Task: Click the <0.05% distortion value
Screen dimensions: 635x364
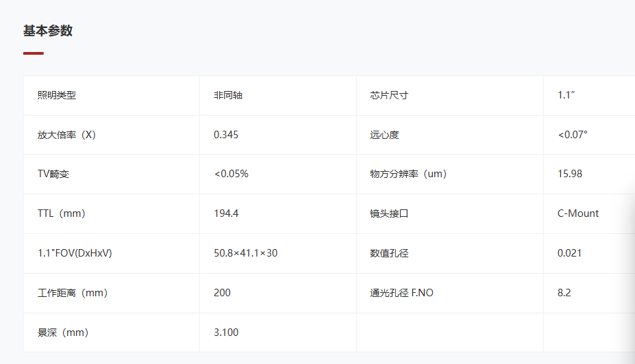Action: point(232,174)
